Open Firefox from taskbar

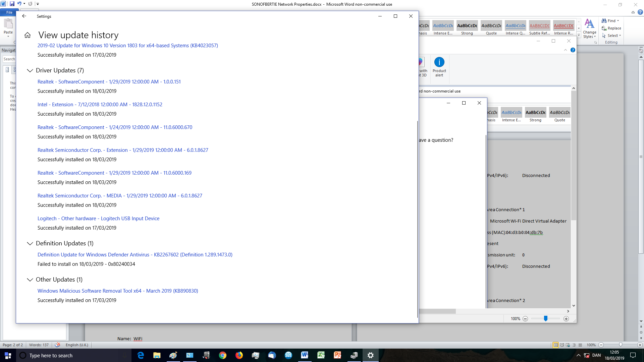coord(239,355)
